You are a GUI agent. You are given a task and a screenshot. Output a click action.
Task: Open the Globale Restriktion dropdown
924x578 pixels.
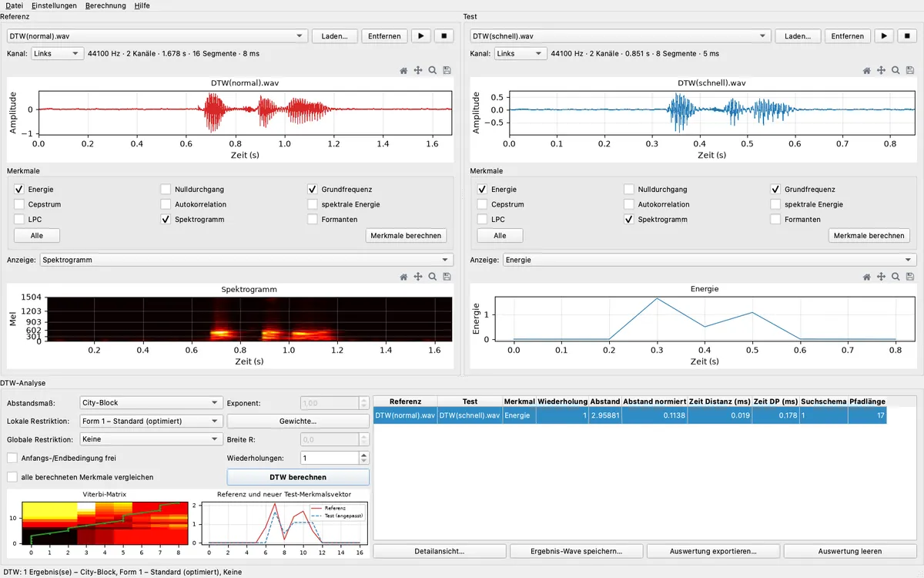click(x=151, y=439)
